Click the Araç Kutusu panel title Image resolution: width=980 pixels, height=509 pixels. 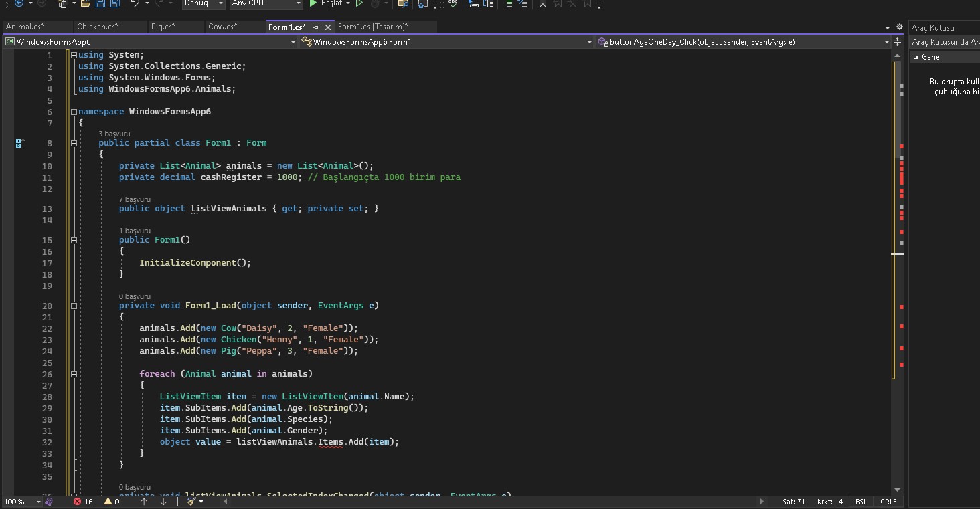[x=933, y=28]
